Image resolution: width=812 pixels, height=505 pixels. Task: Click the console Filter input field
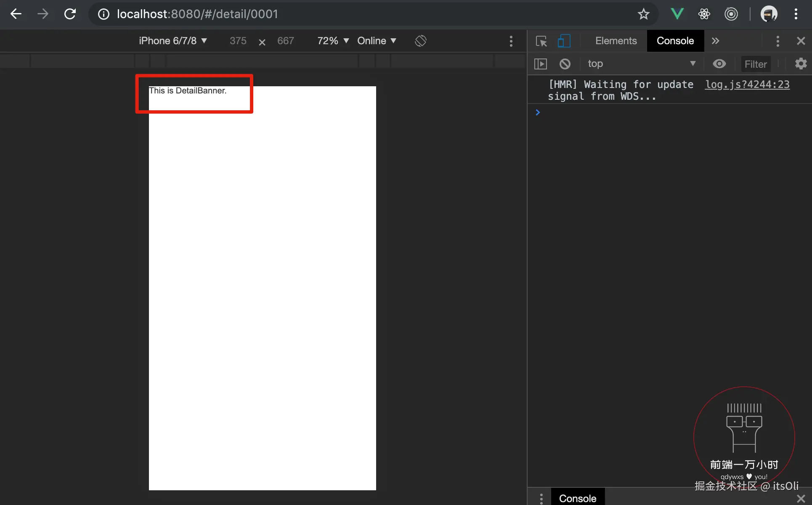pos(756,64)
